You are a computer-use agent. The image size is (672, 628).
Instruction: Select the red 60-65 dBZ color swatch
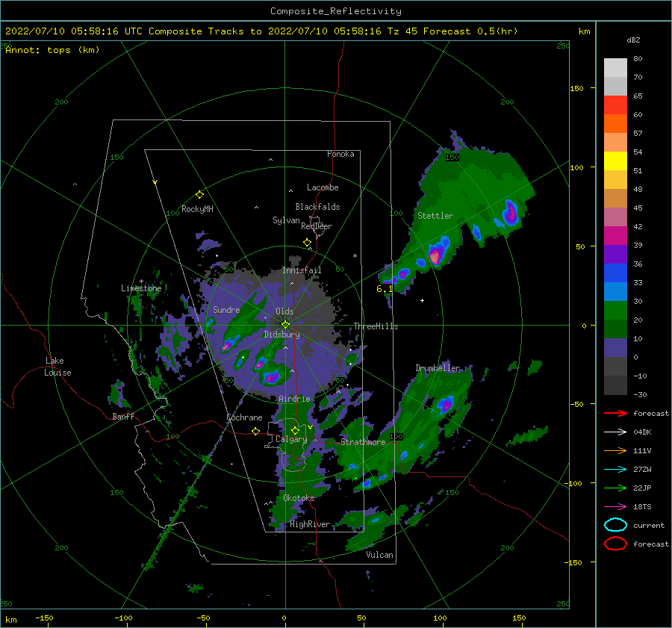pyautogui.click(x=615, y=105)
